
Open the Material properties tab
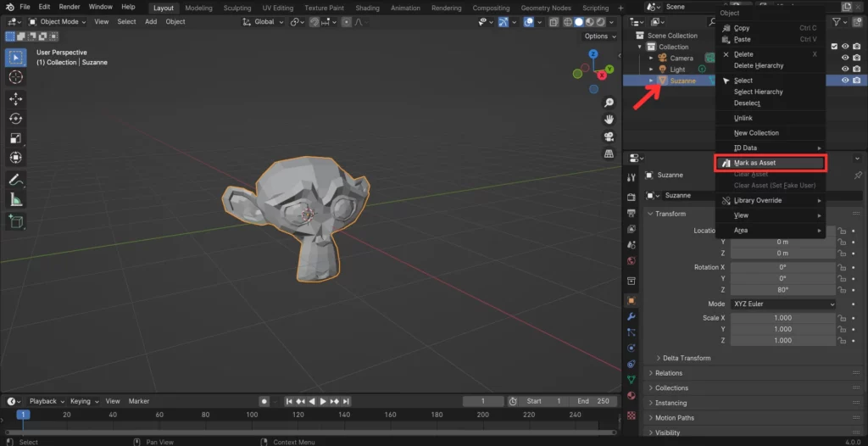tap(631, 396)
